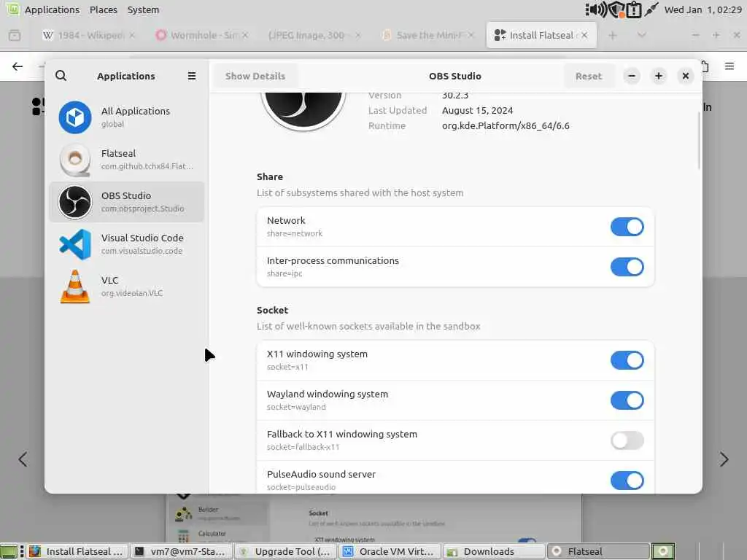Viewport: 747px width, 560px height.
Task: Open the Flatseal hamburger menu
Action: point(192,76)
